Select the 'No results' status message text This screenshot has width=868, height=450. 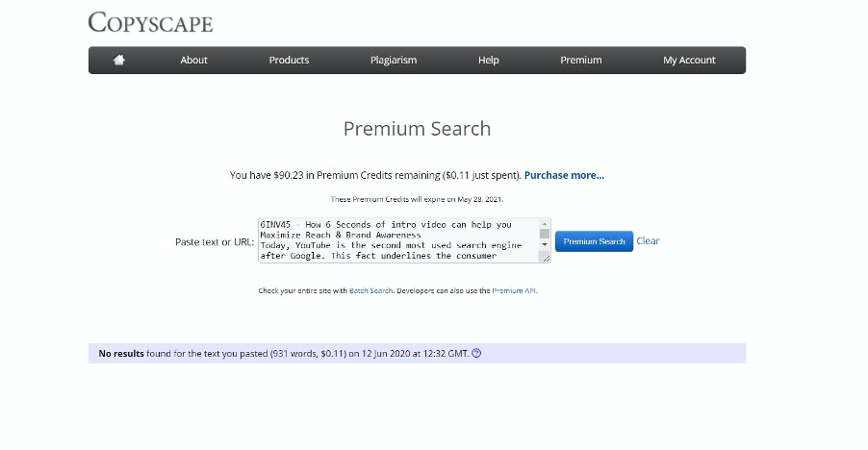(x=121, y=353)
